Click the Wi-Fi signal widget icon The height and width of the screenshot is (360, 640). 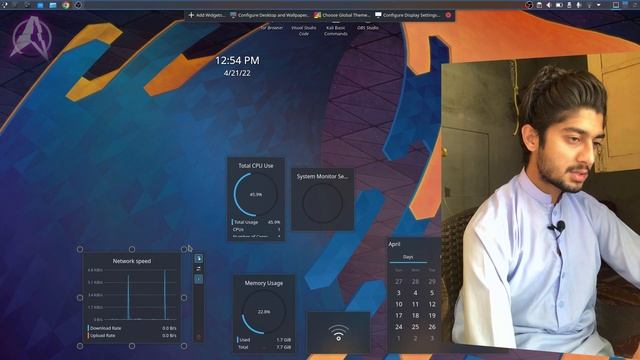tap(338, 333)
